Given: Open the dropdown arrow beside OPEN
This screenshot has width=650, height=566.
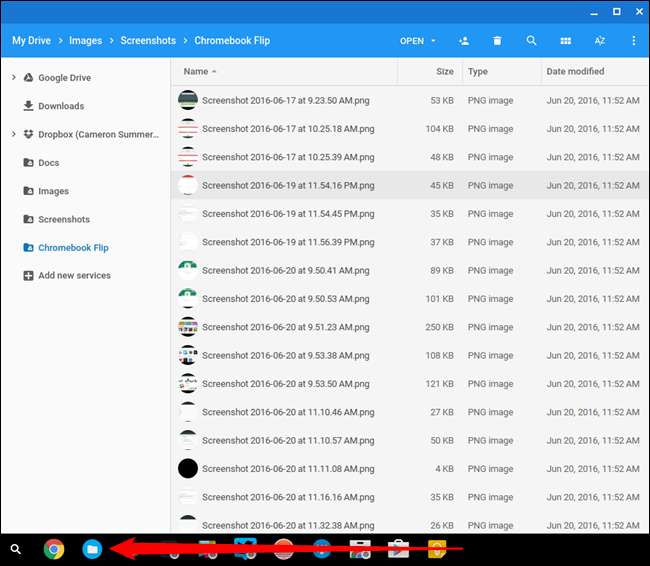Looking at the screenshot, I should click(x=433, y=41).
